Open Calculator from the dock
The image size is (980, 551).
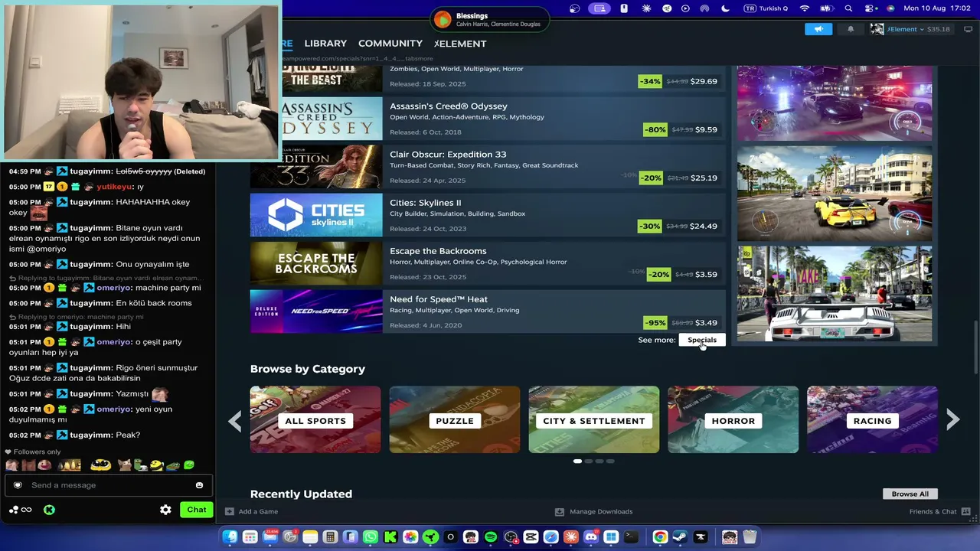coord(330,537)
